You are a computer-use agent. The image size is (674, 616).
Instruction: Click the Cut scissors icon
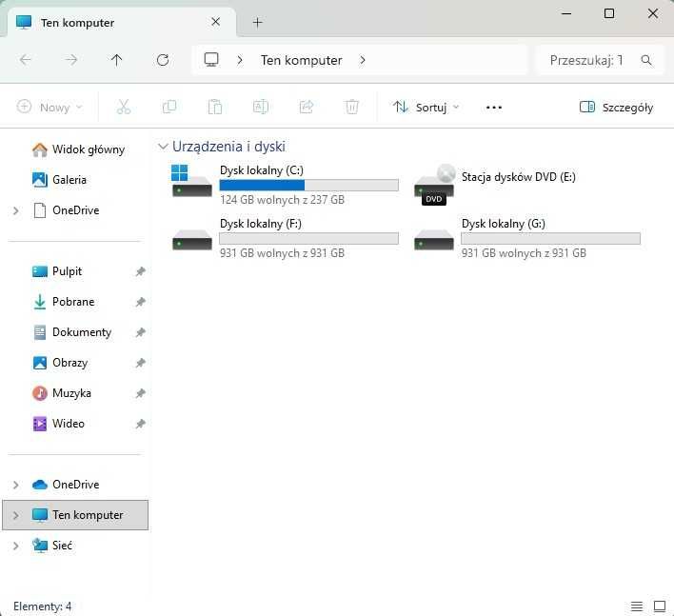(124, 107)
